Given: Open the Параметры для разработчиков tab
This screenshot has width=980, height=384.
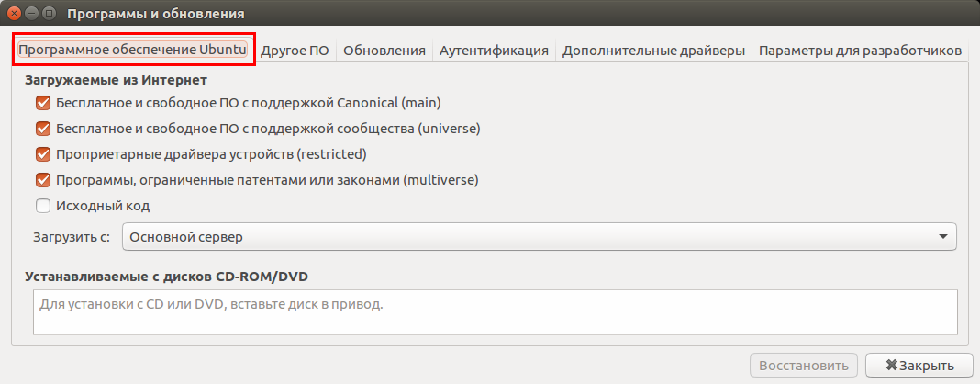Looking at the screenshot, I should pos(860,51).
